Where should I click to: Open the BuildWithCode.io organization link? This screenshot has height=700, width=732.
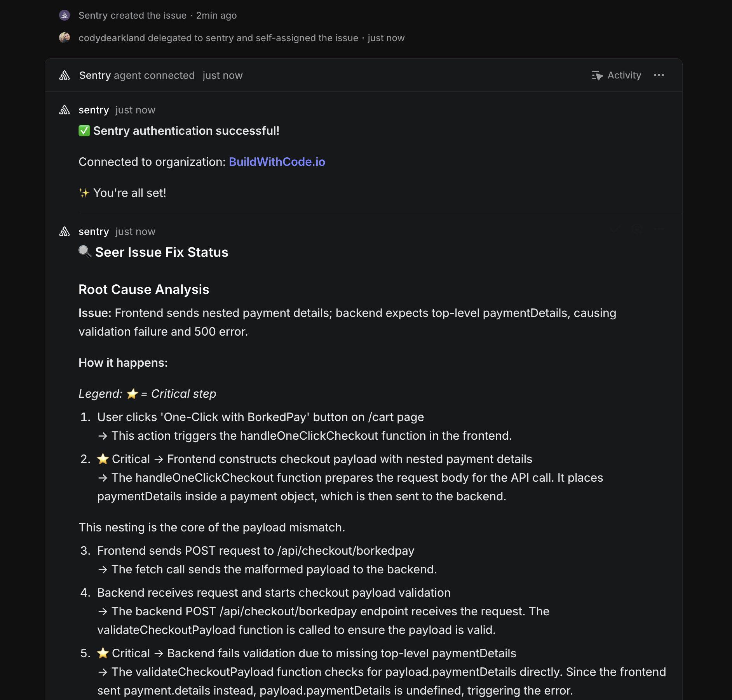(x=277, y=162)
